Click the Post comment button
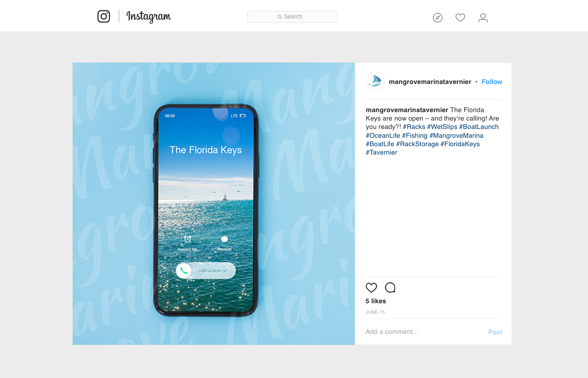Viewport: 588px width, 378px height. click(495, 332)
